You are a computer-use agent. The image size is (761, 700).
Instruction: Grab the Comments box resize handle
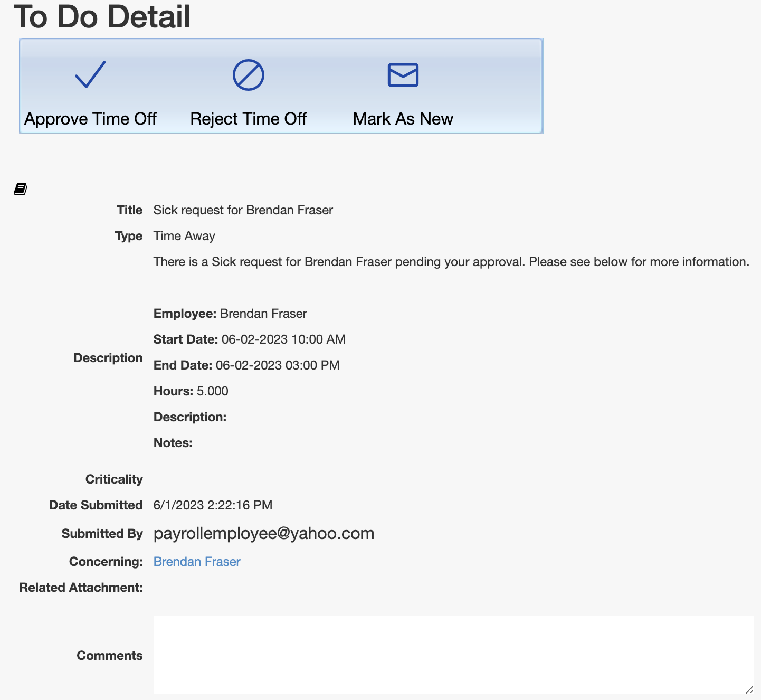(749, 689)
